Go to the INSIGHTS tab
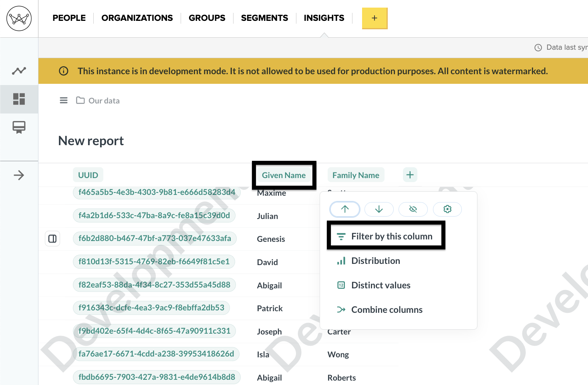 pyautogui.click(x=324, y=18)
